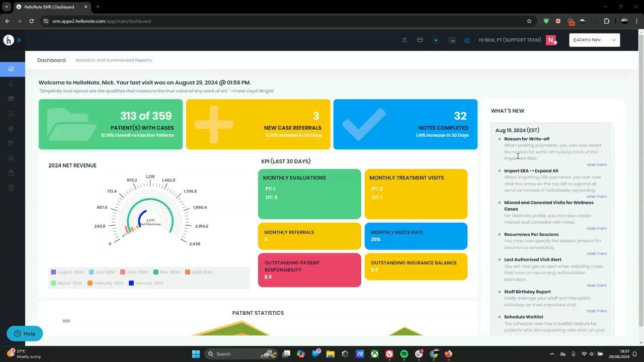Click the taskbar Search box

click(x=243, y=354)
